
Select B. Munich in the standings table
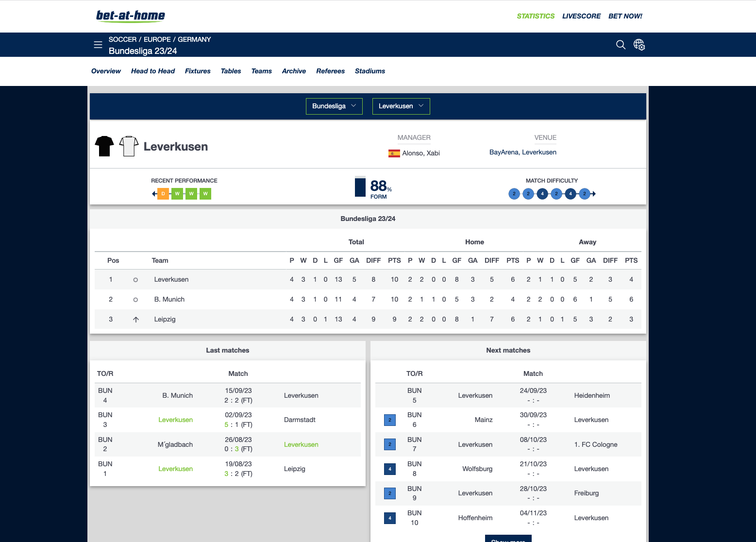pyautogui.click(x=169, y=299)
